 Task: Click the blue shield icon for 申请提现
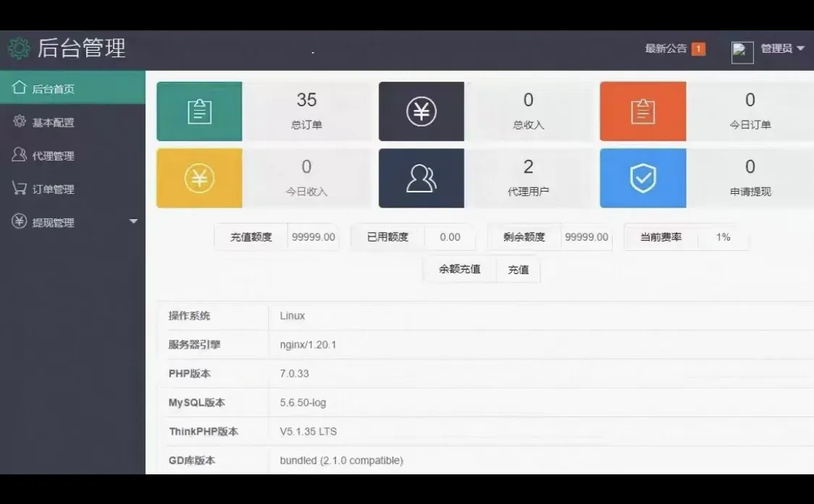tap(643, 178)
